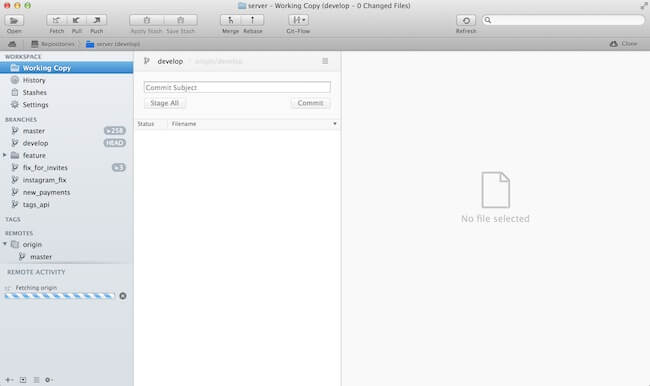Open History in the sidebar
This screenshot has width=650, height=386.
coord(66,80)
